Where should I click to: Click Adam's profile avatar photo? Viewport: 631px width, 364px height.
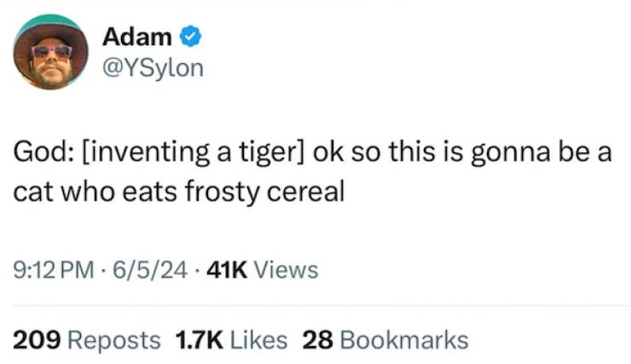(50, 53)
